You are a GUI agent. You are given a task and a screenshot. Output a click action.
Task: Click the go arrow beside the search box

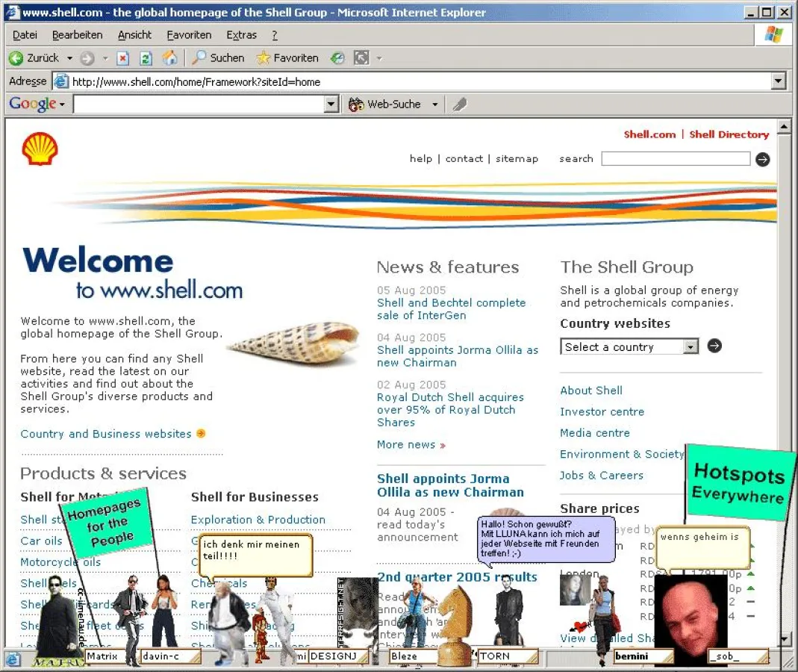point(761,158)
